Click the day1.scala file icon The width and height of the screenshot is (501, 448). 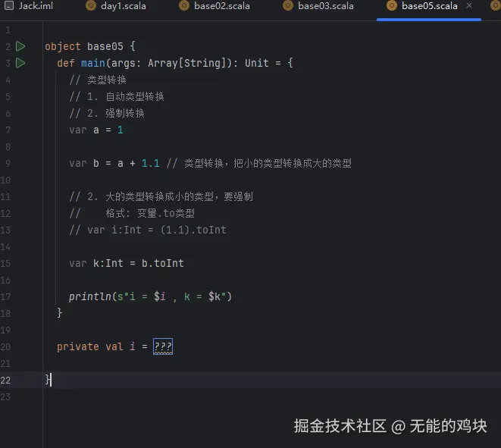[x=91, y=5]
